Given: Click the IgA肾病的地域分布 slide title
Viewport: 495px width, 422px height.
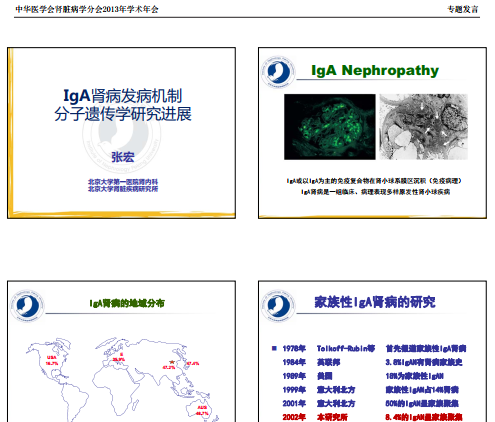Looking at the screenshot, I should click(127, 303).
